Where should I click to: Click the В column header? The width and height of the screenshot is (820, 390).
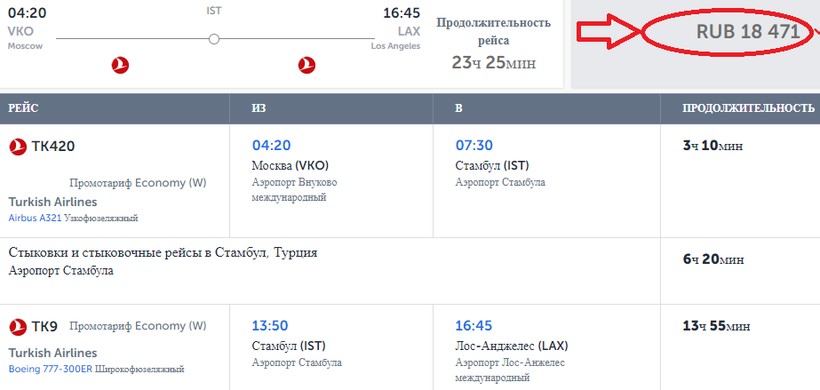tap(459, 108)
